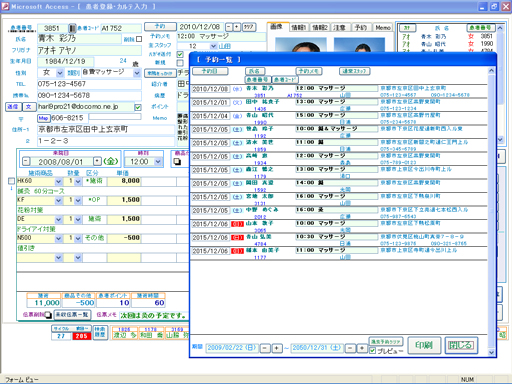The image size is (512, 384).
Task: Toggle the row selector checkbox beside HK60
Action: (x=11, y=181)
